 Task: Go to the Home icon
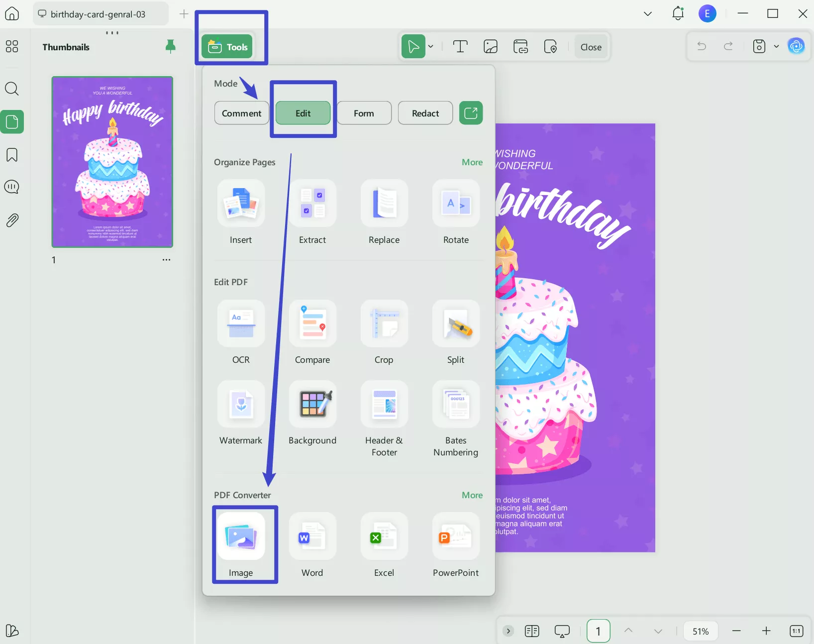coord(12,13)
